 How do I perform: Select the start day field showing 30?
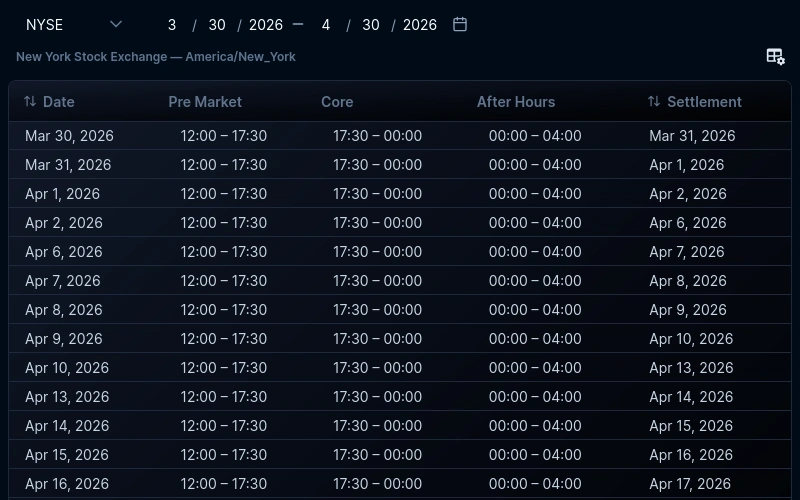coord(217,24)
